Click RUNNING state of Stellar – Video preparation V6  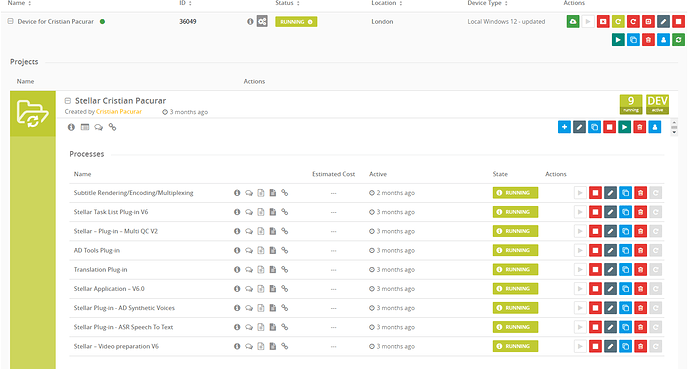(x=515, y=347)
